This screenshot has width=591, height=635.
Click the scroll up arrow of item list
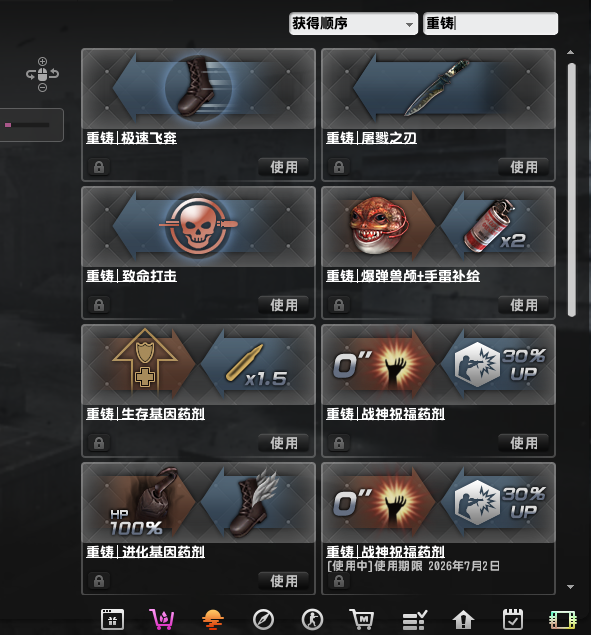point(570,52)
